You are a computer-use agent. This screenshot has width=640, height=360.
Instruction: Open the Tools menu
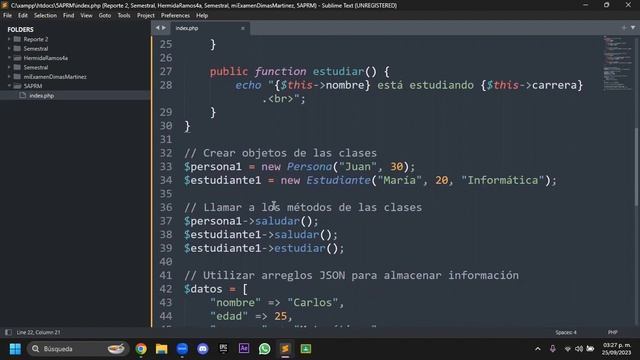coord(124,16)
